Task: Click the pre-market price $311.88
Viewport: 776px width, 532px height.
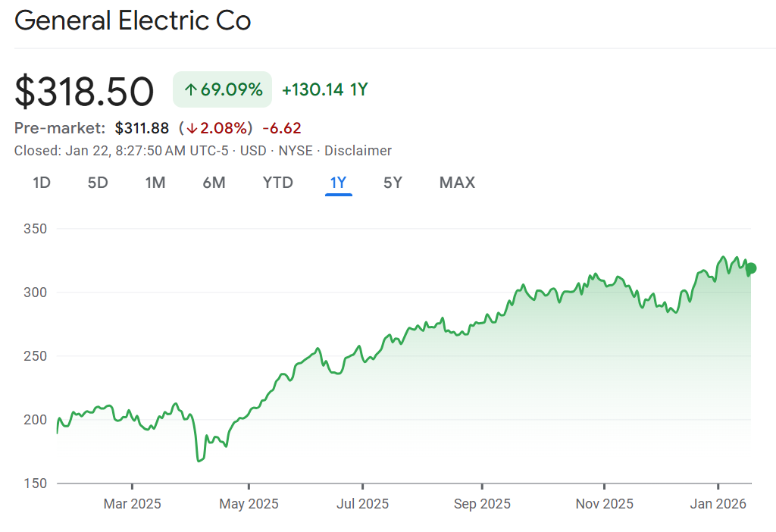Action: tap(142, 128)
